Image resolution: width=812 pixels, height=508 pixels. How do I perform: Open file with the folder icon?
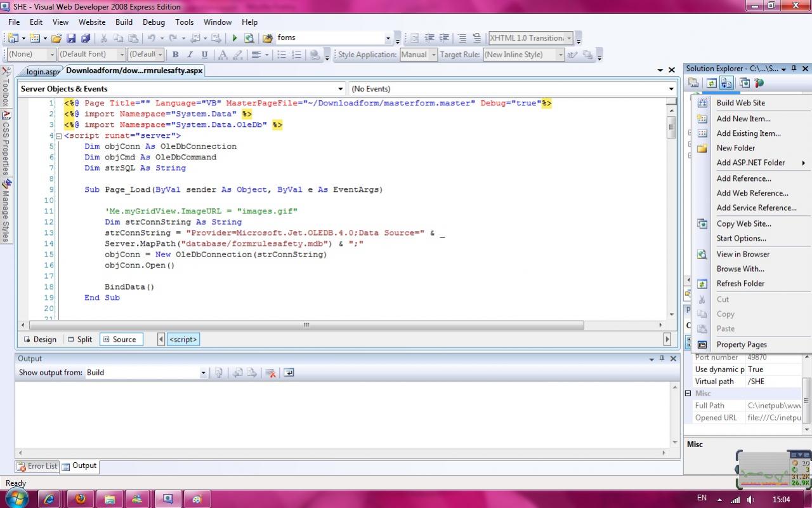(x=56, y=38)
